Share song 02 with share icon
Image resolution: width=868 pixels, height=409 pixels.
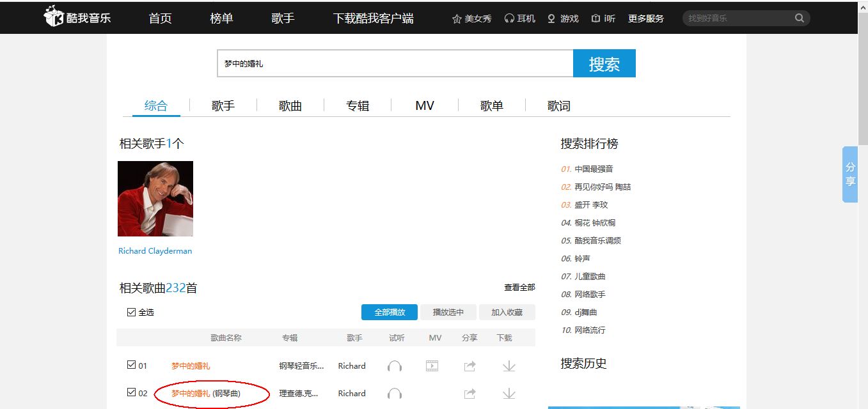coord(470,394)
